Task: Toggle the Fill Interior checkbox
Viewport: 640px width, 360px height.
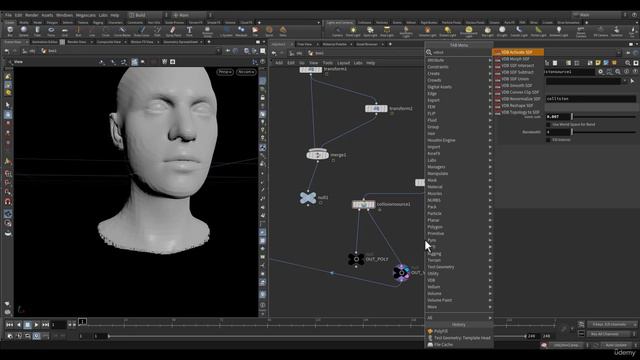Action: 549,140
